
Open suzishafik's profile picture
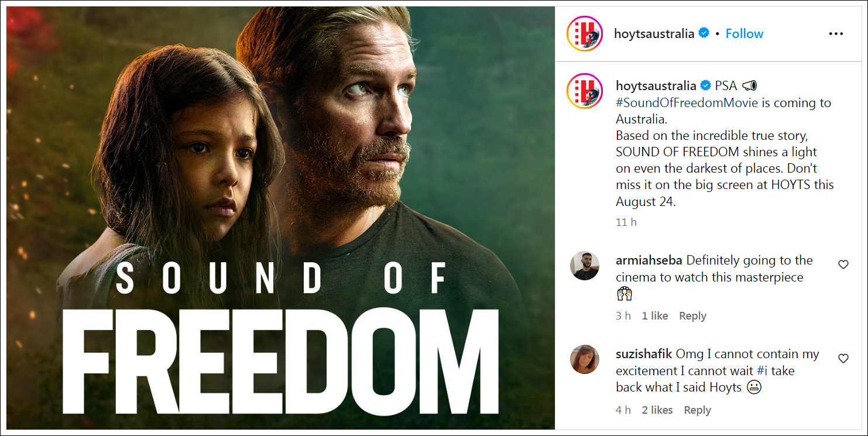tap(585, 359)
